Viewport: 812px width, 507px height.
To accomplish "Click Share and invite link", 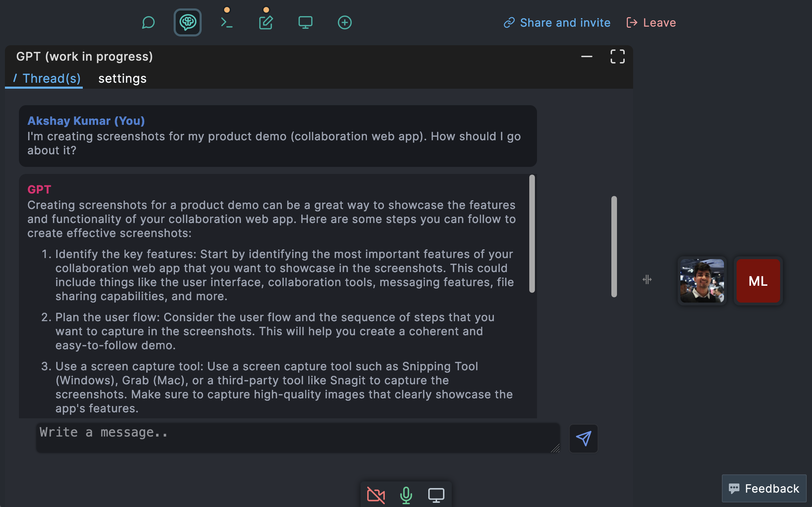I will [557, 23].
